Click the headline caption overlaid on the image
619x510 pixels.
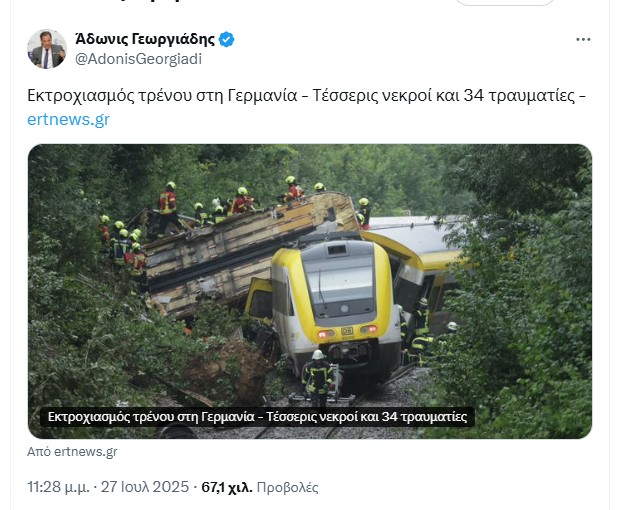click(257, 417)
